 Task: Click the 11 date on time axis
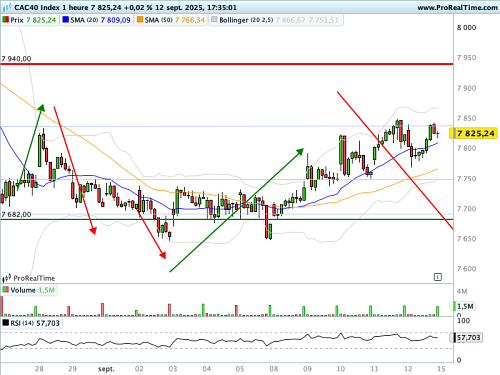[374, 369]
